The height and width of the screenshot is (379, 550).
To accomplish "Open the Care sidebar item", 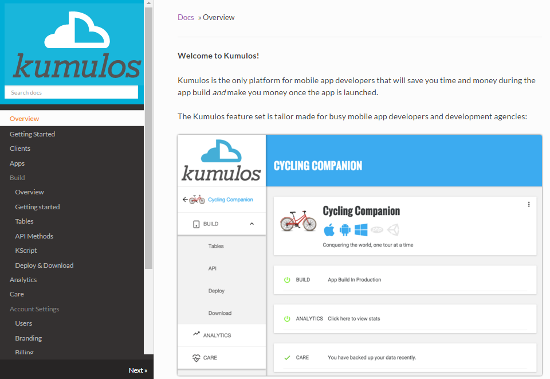I will tap(17, 294).
